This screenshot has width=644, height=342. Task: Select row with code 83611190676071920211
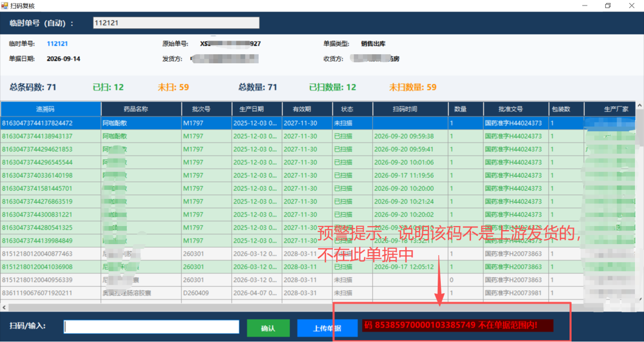click(x=318, y=293)
